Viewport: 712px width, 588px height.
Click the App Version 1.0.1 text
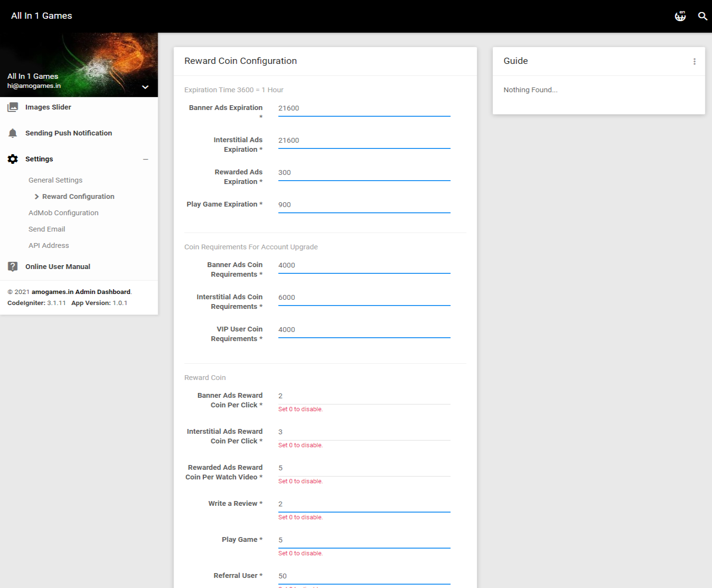(100, 303)
